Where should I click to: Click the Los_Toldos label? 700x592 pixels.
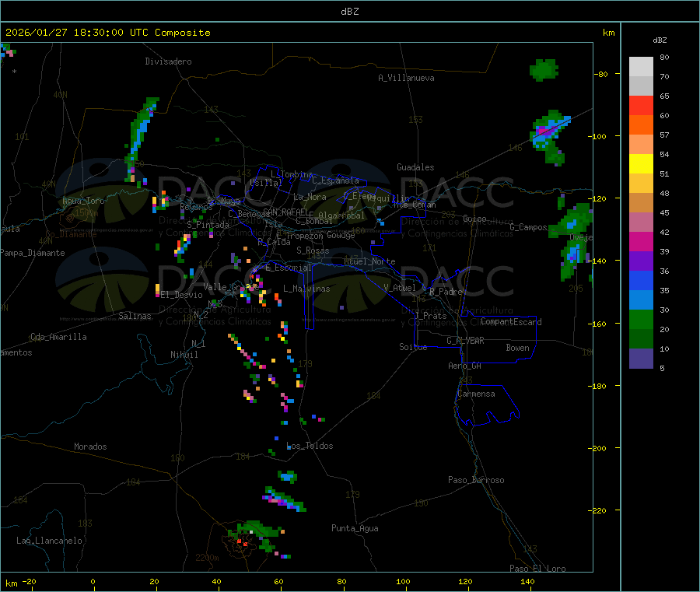point(310,446)
